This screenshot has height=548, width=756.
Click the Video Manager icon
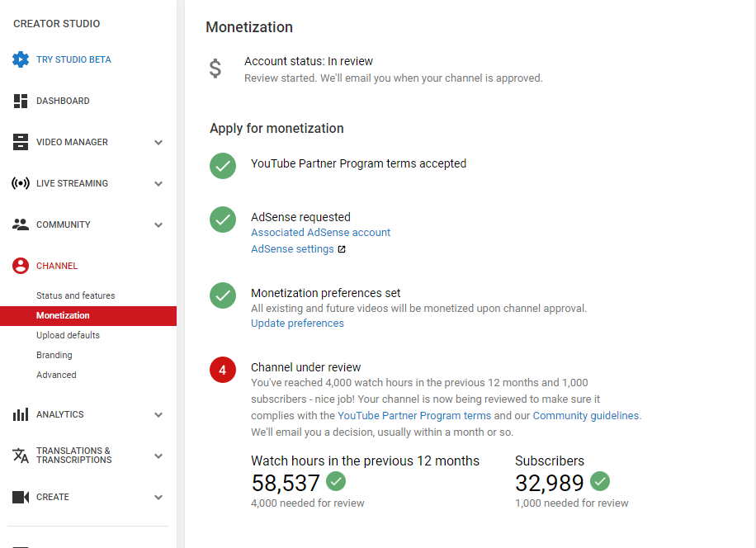tap(21, 142)
